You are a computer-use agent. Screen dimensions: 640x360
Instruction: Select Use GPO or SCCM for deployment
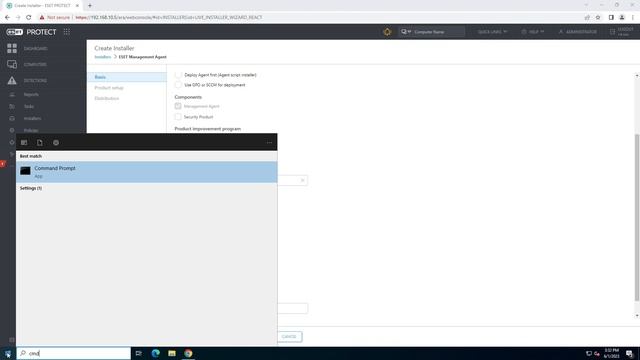(178, 85)
